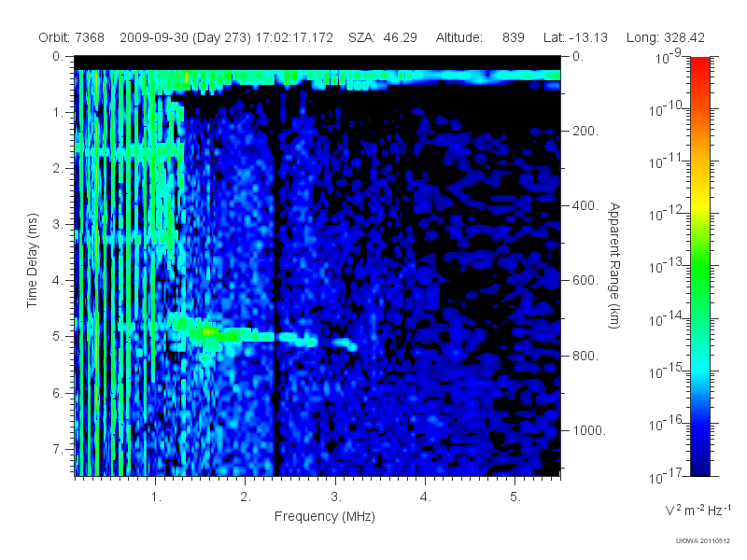Click the time delay tick label '1.'
Viewport: 747px width, 560px height.
[58, 113]
